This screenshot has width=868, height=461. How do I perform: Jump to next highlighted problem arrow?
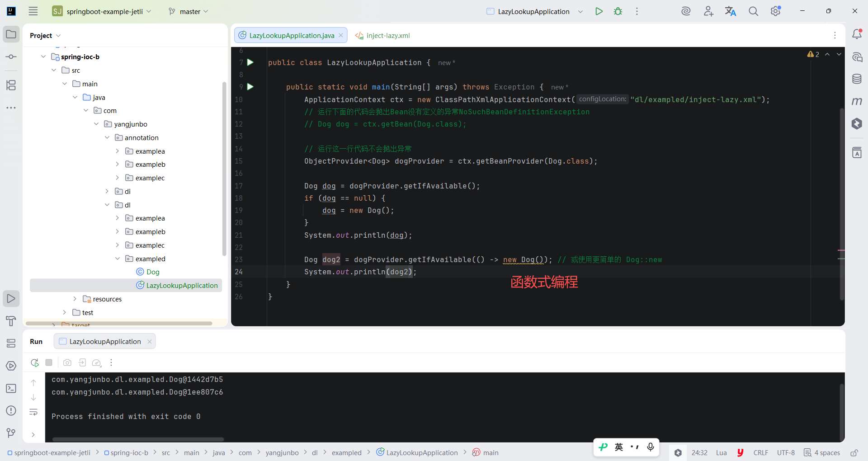tap(839, 54)
